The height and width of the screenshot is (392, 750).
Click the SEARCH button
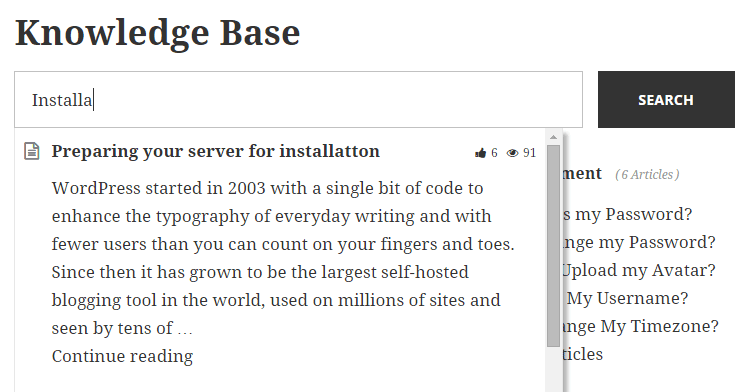[666, 99]
